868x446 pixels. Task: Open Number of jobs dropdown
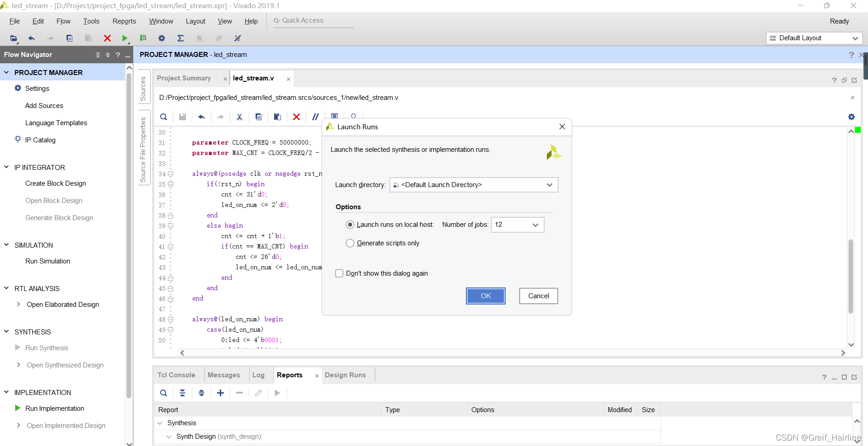pos(517,225)
